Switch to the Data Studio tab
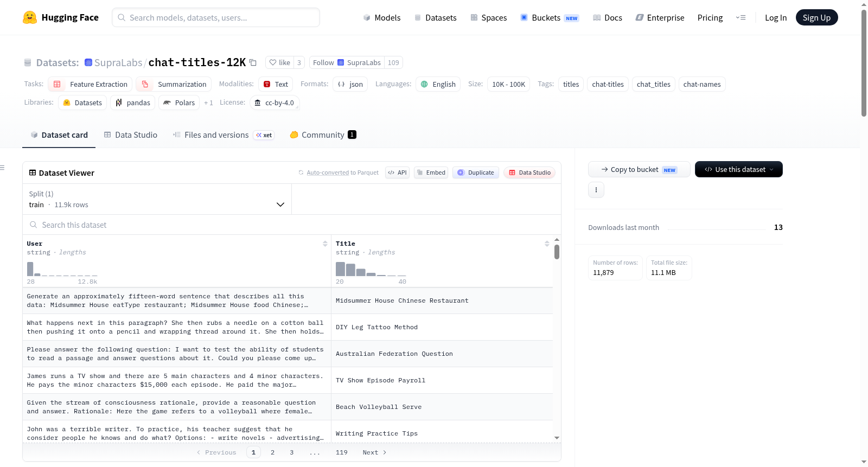The height and width of the screenshot is (467, 868). [130, 135]
